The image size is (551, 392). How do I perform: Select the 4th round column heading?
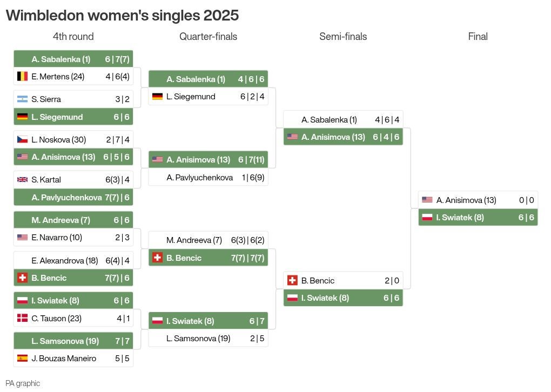point(73,37)
